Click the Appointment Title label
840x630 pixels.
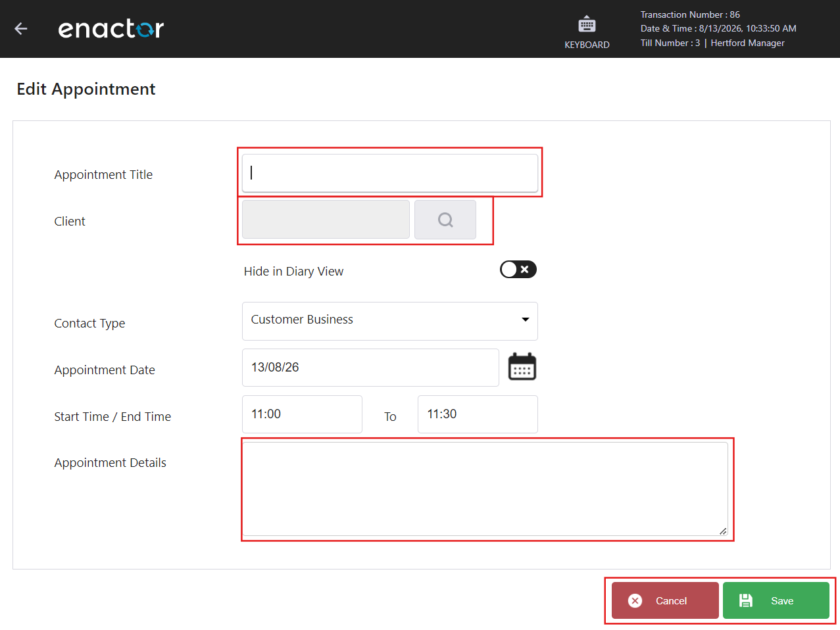[103, 174]
